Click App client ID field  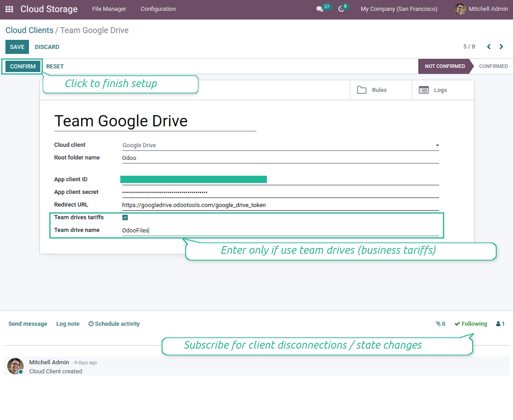281,180
